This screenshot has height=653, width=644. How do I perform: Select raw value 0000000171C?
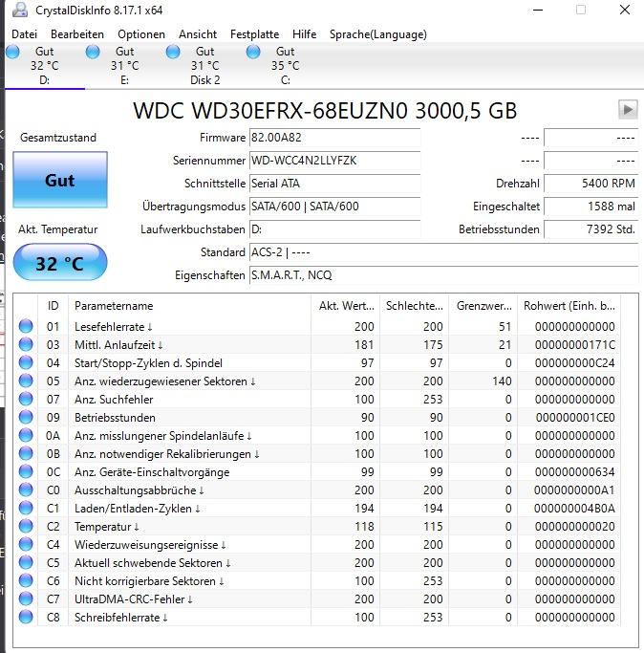(575, 345)
